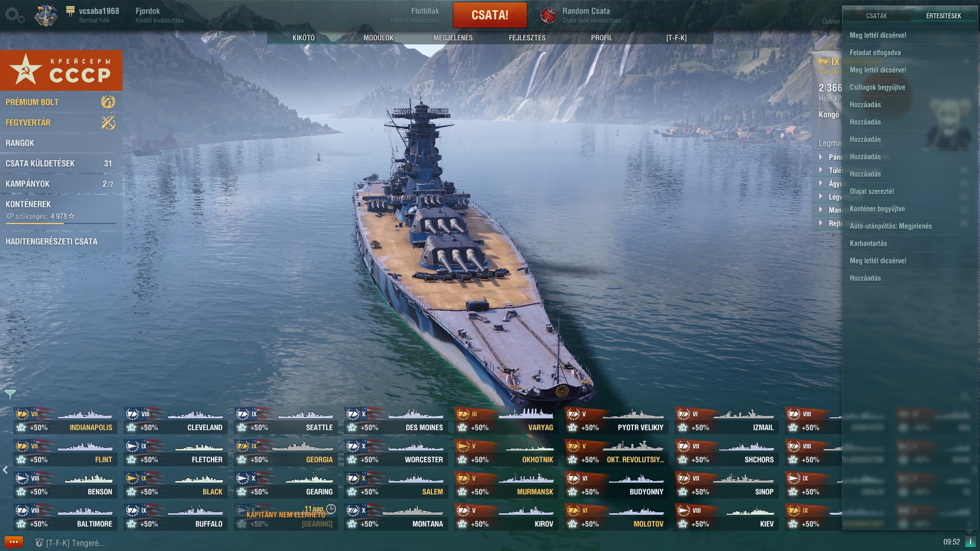This screenshot has height=551, width=980.
Task: Start battle with the CSATA! button
Action: pos(489,15)
